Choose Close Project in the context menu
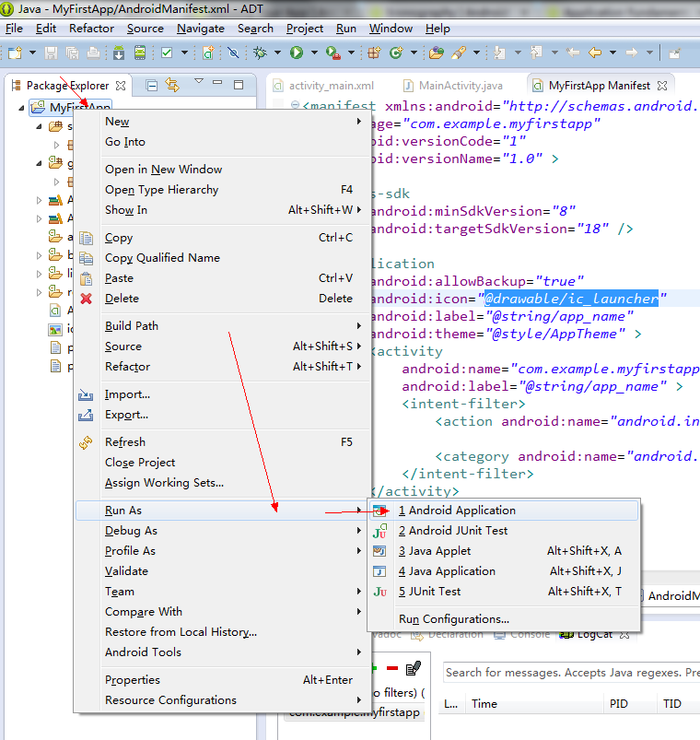 (x=223, y=463)
